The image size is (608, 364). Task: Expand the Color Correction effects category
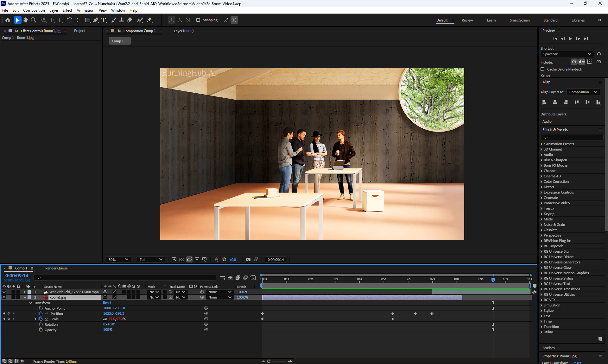(x=541, y=182)
